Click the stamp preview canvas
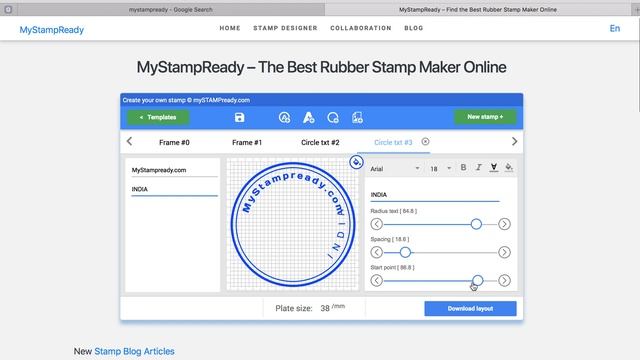Screen dimensions: 640x360 [293, 224]
